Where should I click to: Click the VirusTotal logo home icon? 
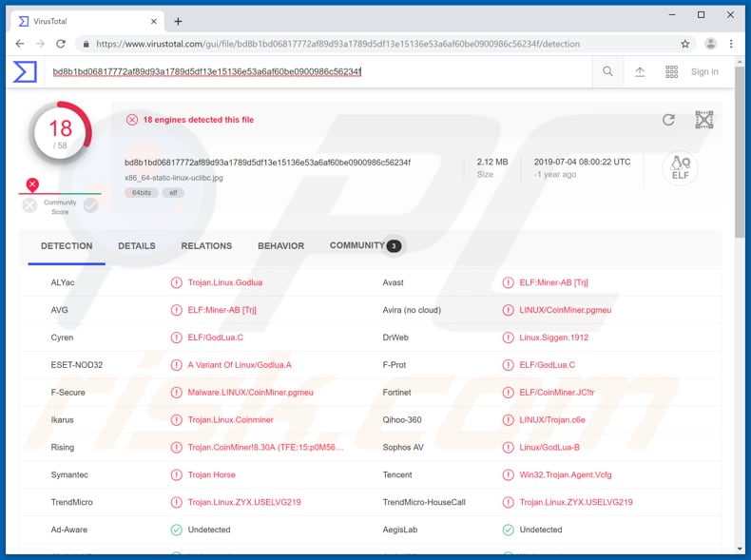(25, 72)
